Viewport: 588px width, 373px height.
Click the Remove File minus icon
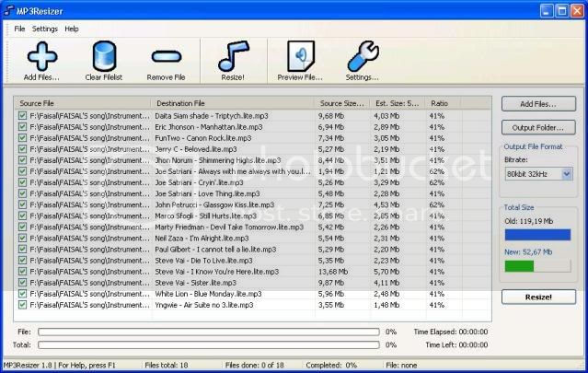[167, 57]
